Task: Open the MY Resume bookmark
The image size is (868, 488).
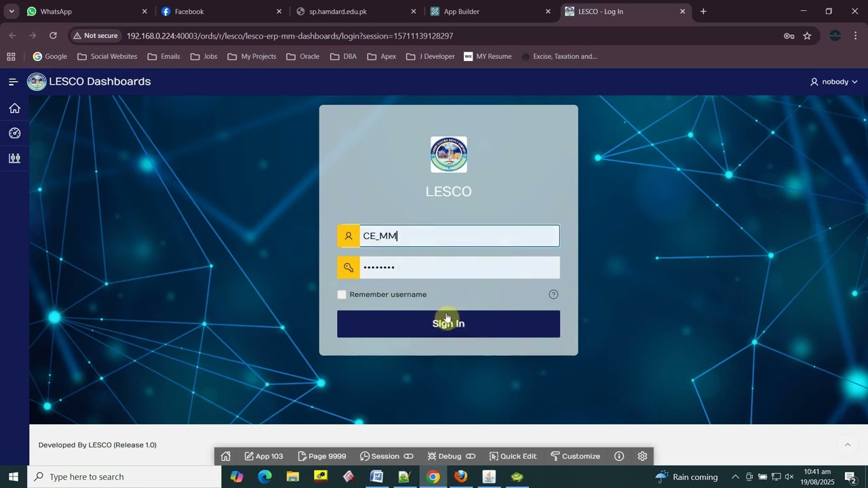Action: pyautogui.click(x=488, y=56)
